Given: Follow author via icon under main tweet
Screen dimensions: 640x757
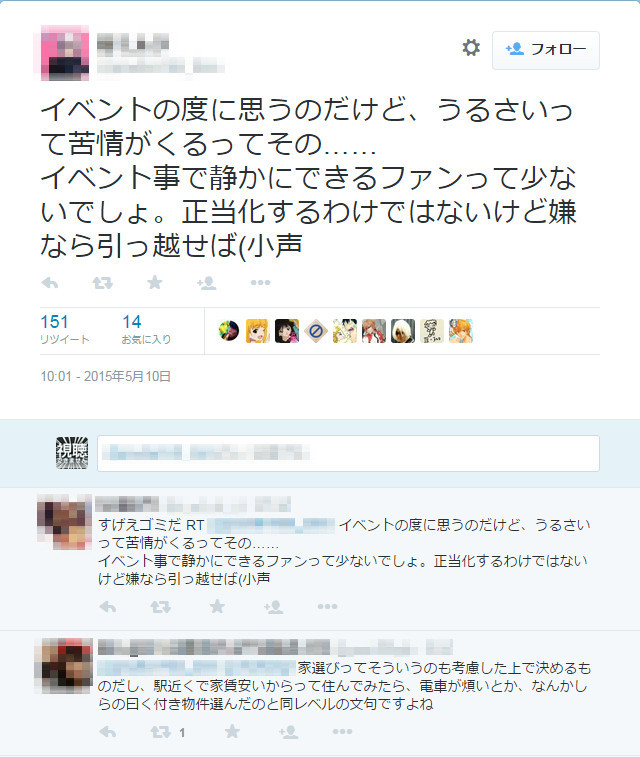Looking at the screenshot, I should click(x=207, y=283).
